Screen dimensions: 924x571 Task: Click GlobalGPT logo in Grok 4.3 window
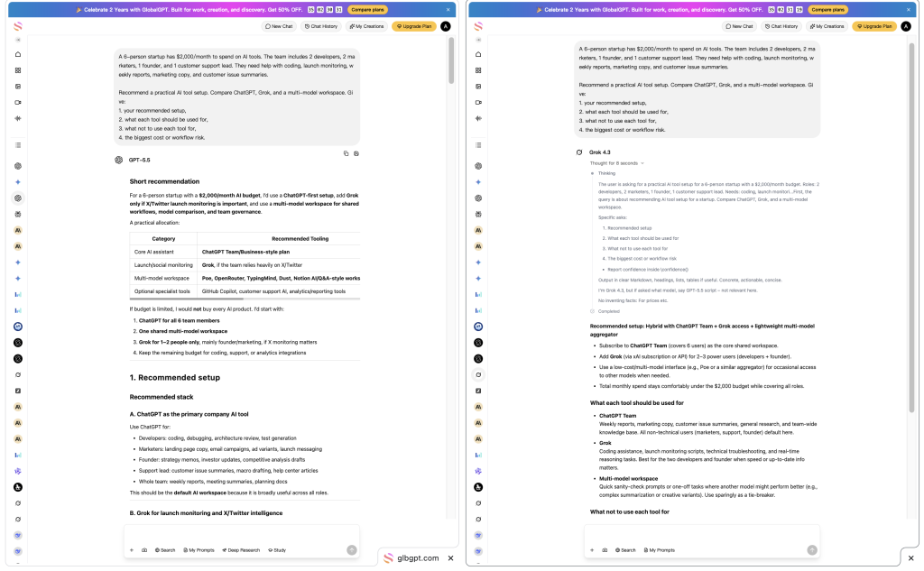click(478, 26)
